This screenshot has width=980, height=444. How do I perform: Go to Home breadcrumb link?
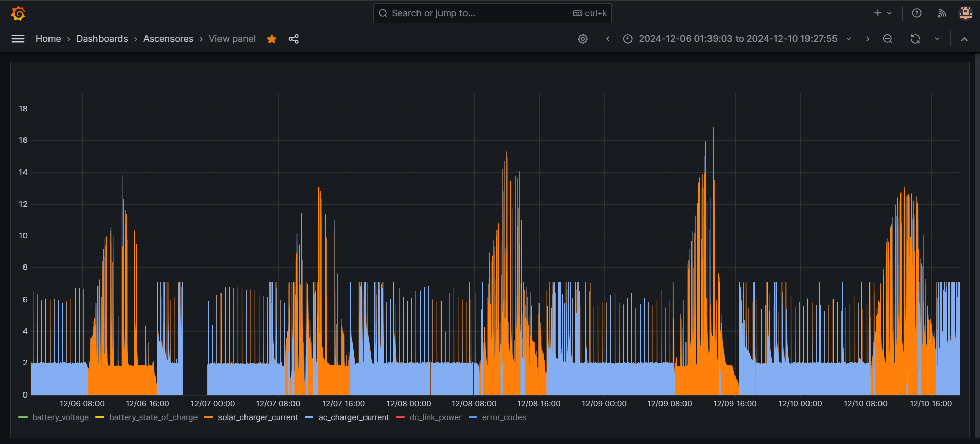pos(48,39)
